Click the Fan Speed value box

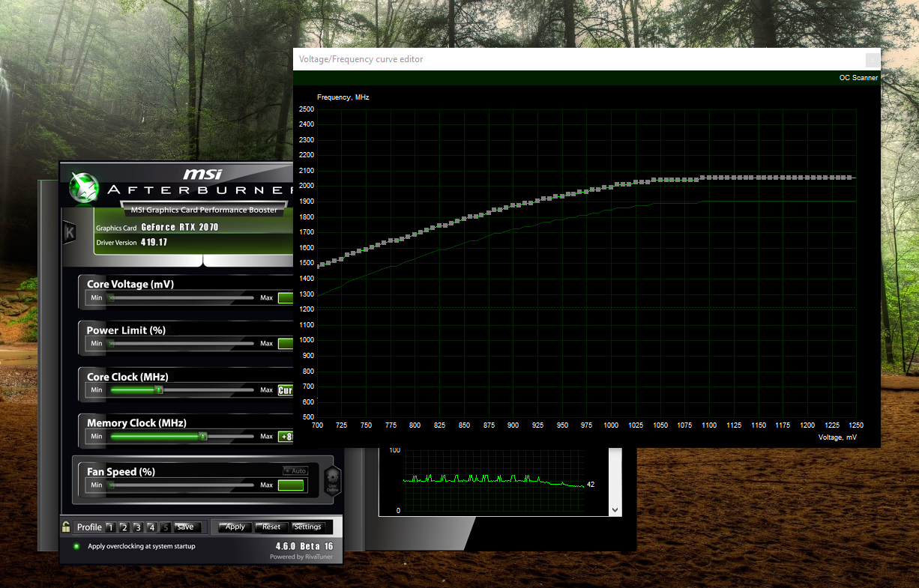[291, 485]
